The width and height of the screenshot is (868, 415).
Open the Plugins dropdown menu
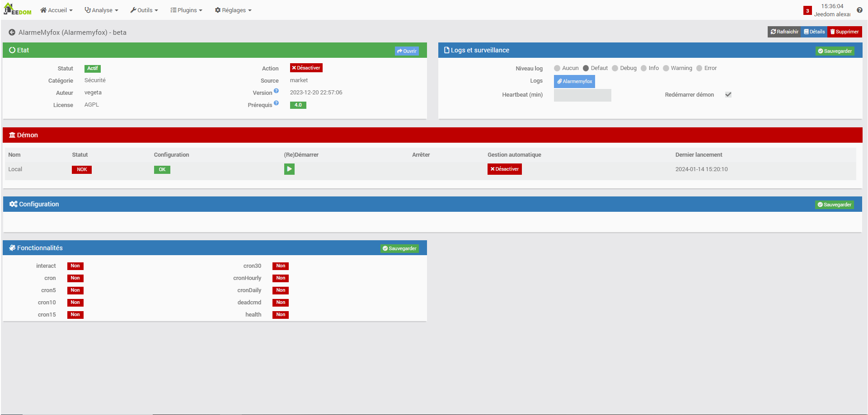pos(186,10)
